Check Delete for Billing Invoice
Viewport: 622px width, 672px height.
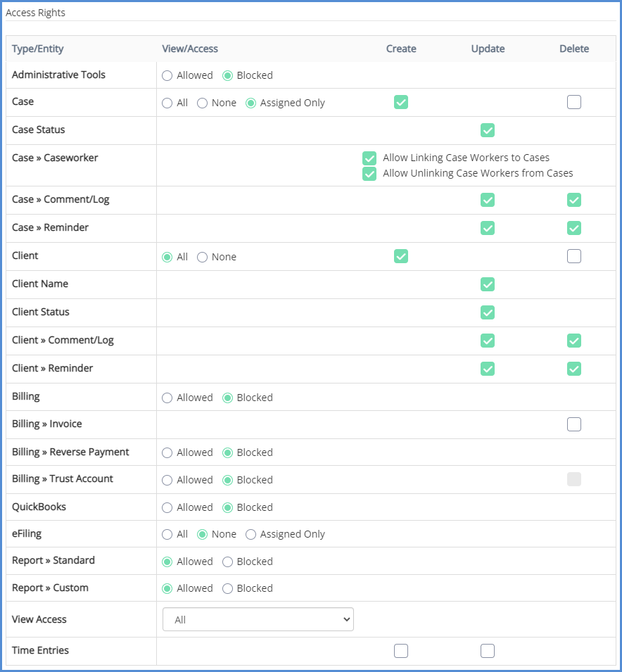point(574,424)
